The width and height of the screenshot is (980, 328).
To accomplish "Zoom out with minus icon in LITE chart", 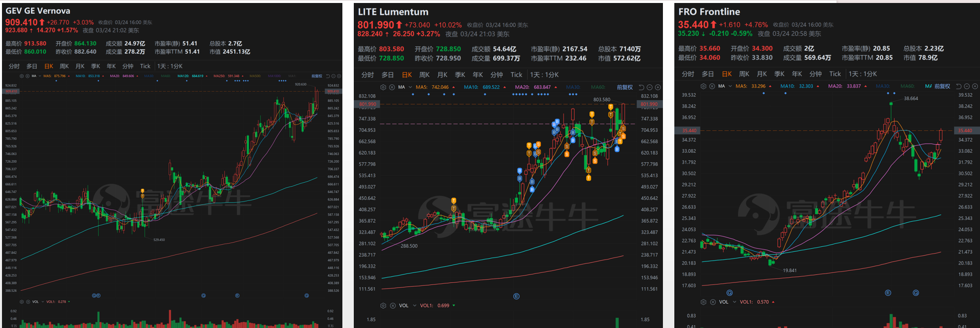I will tap(650, 87).
